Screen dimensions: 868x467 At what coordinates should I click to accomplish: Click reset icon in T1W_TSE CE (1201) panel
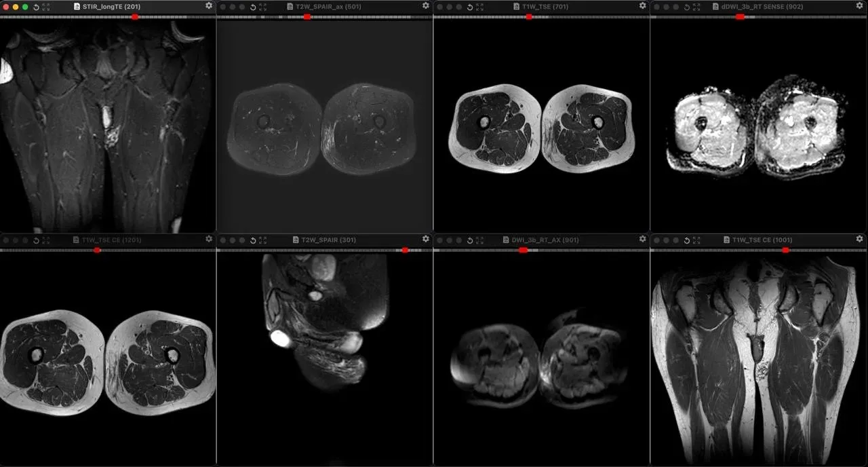pyautogui.click(x=36, y=240)
